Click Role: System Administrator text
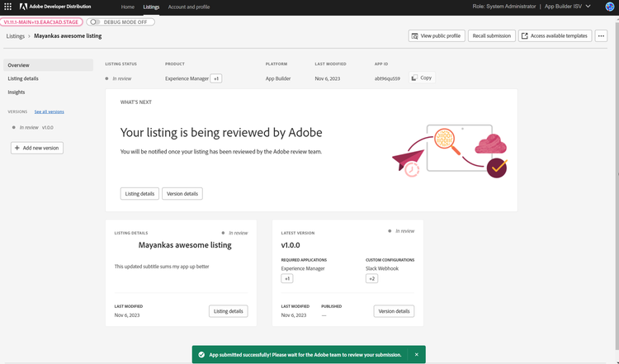This screenshot has height=364, width=619. pos(504,7)
